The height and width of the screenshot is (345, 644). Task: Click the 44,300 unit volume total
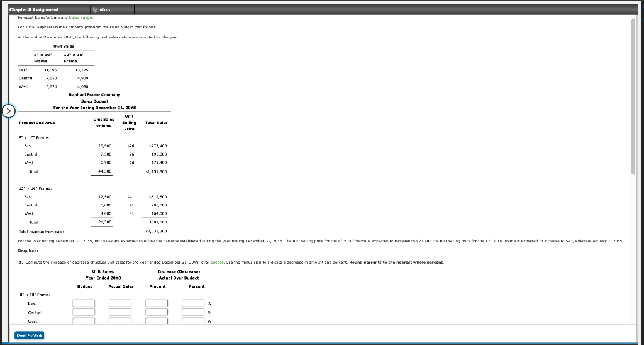[105, 171]
